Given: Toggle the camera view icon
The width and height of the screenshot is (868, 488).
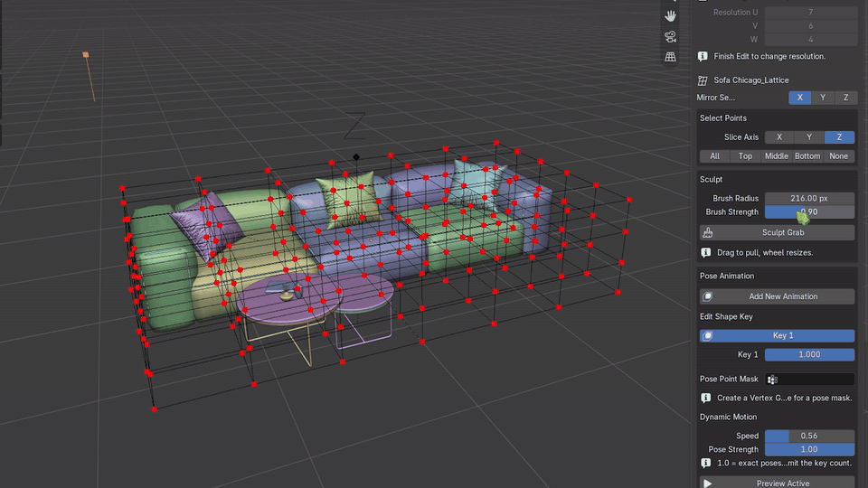Looking at the screenshot, I should pyautogui.click(x=670, y=36).
